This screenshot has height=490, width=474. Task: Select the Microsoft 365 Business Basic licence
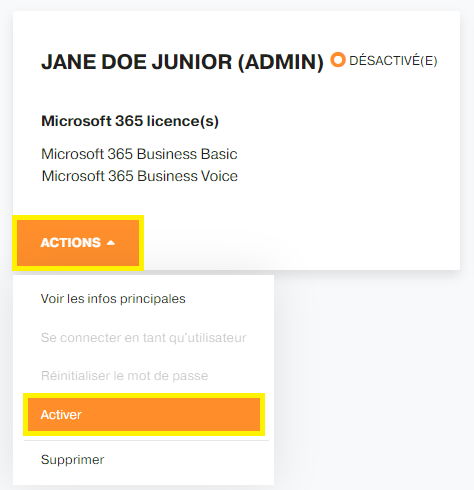[139, 154]
